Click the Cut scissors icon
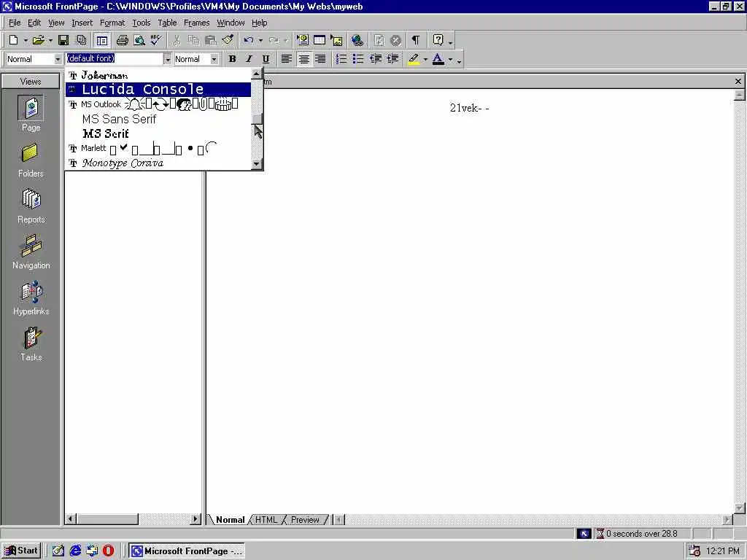This screenshot has width=747, height=560. 177,41
